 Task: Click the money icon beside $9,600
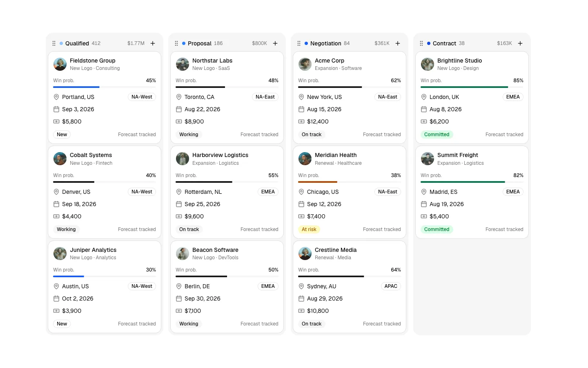179,216
